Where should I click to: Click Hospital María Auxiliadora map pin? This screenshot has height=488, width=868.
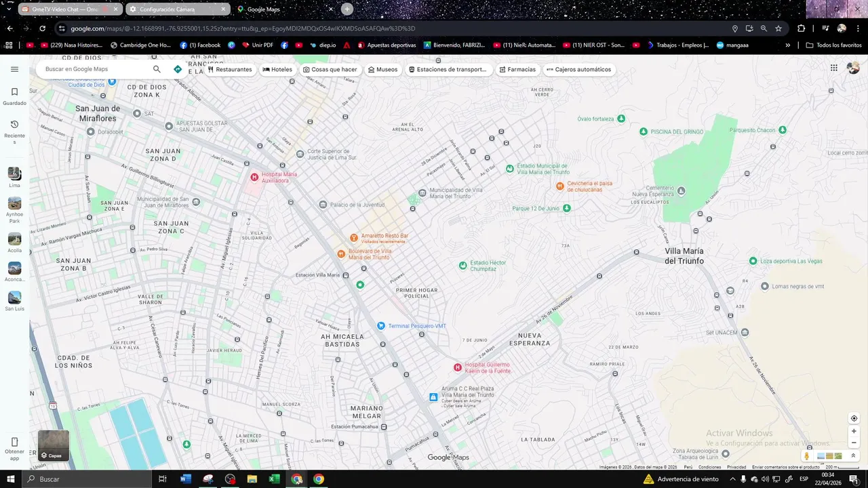pos(254,177)
